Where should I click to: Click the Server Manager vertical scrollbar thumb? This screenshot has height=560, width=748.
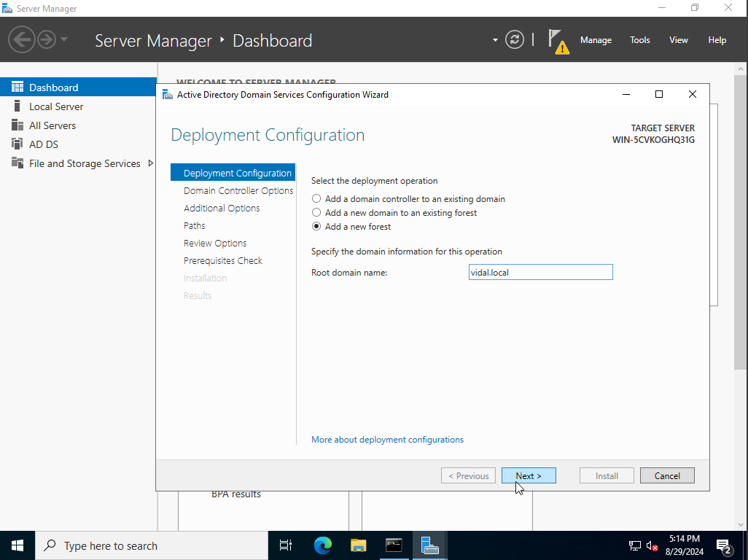pyautogui.click(x=741, y=222)
